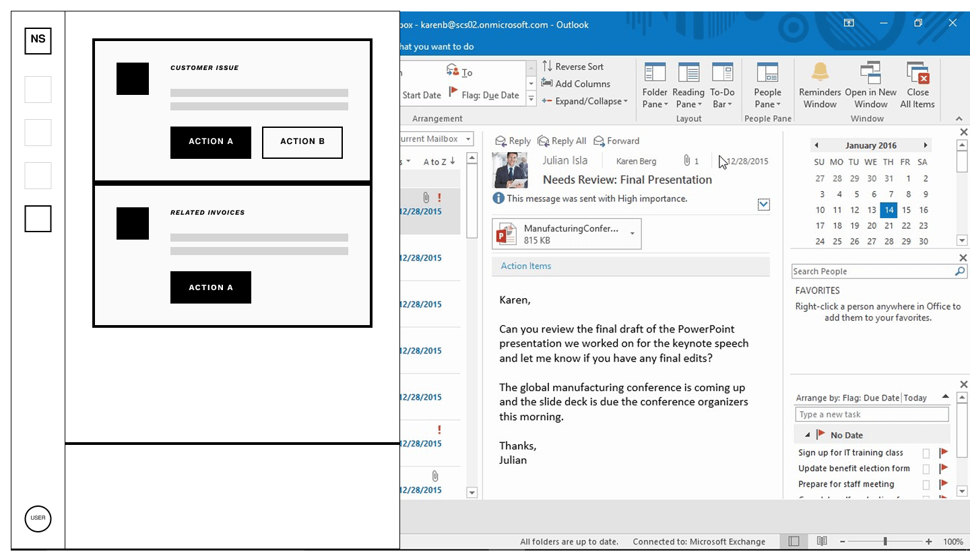Click category box for IT training class
The width and height of the screenshot is (970, 560).
point(926,453)
